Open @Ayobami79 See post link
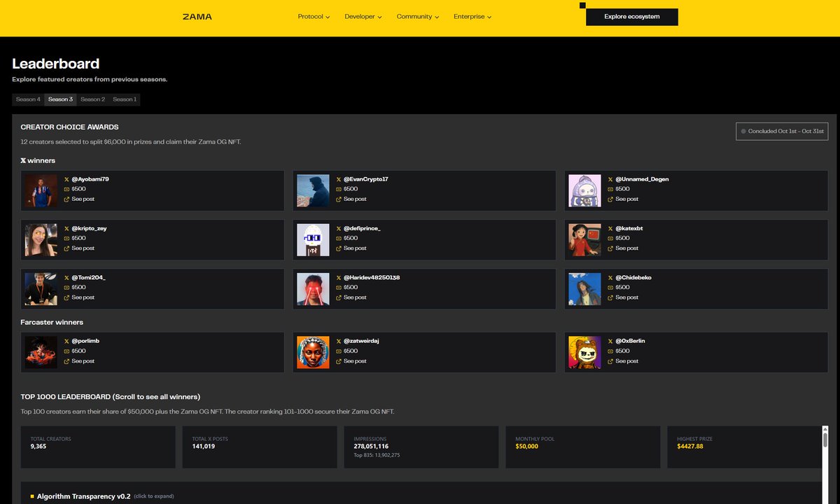 79,199
